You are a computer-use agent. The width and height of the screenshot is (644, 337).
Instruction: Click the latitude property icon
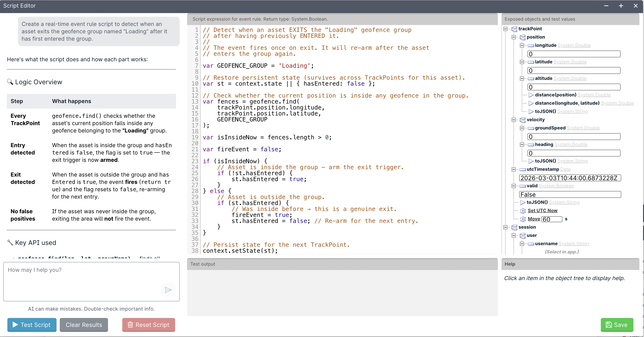531,62
